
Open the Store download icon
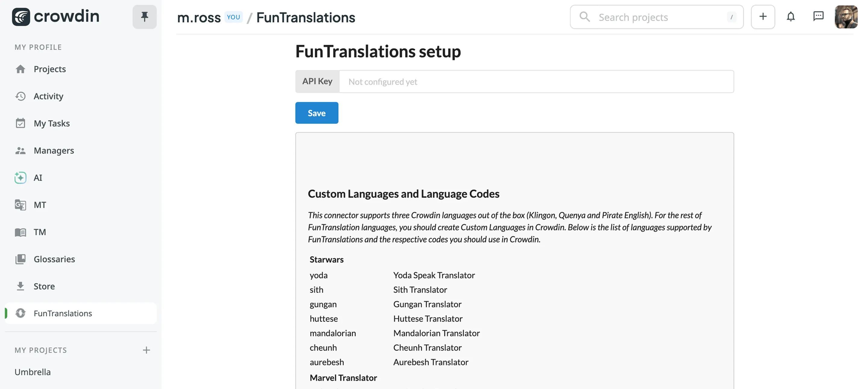click(20, 286)
